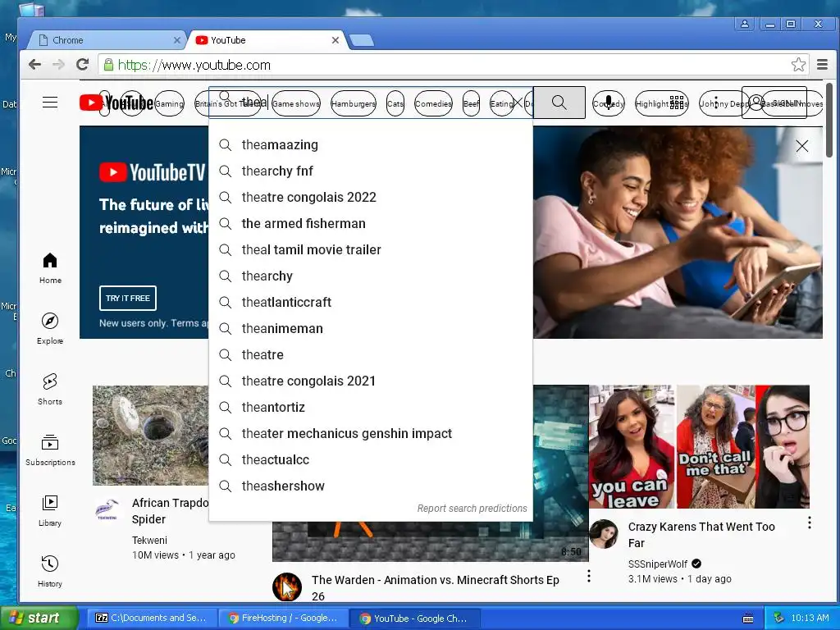840x630 pixels.
Task: Open the Chrome browser menu
Action: (822, 65)
